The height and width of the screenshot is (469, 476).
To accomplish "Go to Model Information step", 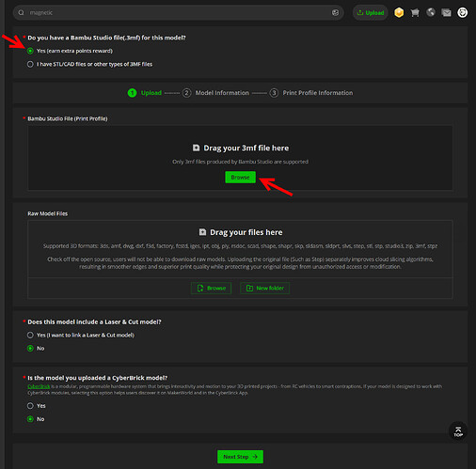I will pos(215,93).
